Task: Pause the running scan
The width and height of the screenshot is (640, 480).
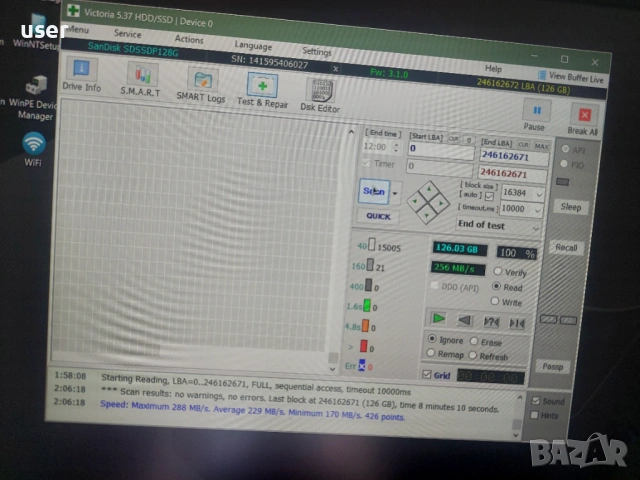Action: (x=536, y=116)
